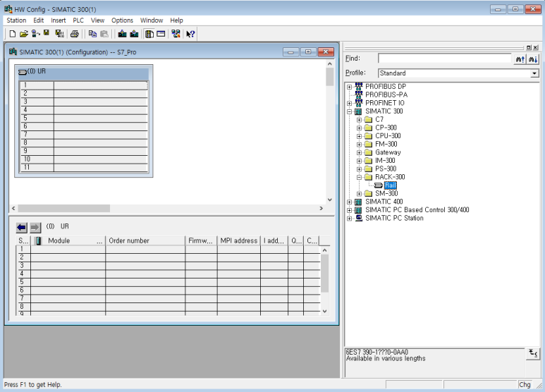Click into the Find input field
The height and width of the screenshot is (392, 545).
pyautogui.click(x=445, y=59)
